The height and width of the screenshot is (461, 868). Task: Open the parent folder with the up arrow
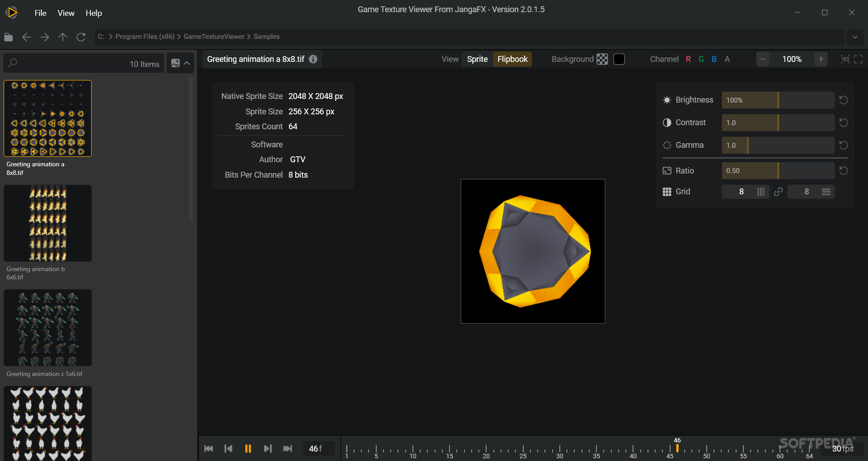click(62, 37)
